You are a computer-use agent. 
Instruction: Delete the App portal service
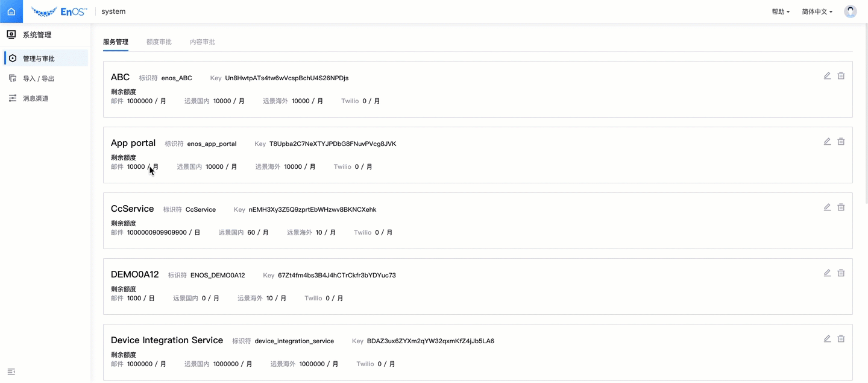pos(841,142)
